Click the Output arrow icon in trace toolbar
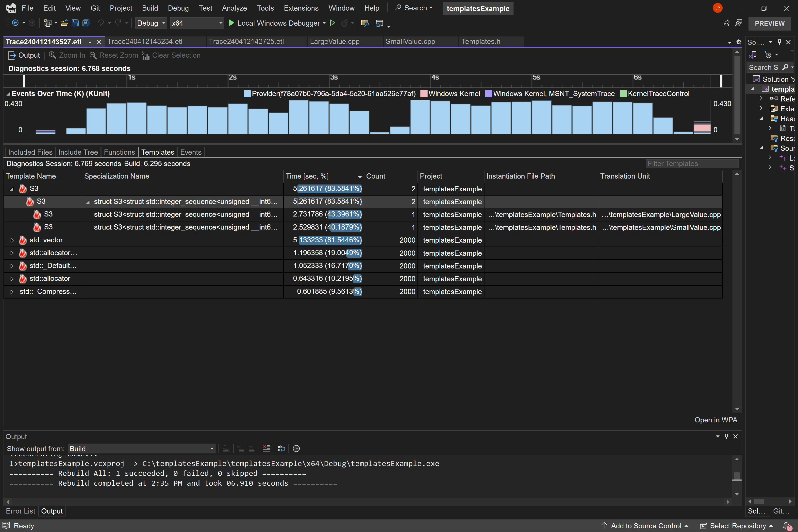Viewport: 798px width, 532px height. pyautogui.click(x=12, y=55)
